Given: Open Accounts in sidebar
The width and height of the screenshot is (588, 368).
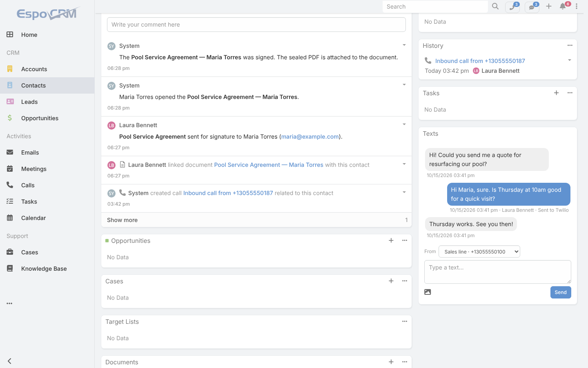Looking at the screenshot, I should point(47,69).
